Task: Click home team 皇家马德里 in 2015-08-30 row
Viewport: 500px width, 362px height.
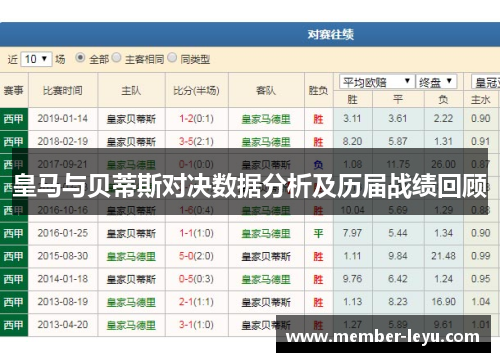Action: (131, 256)
